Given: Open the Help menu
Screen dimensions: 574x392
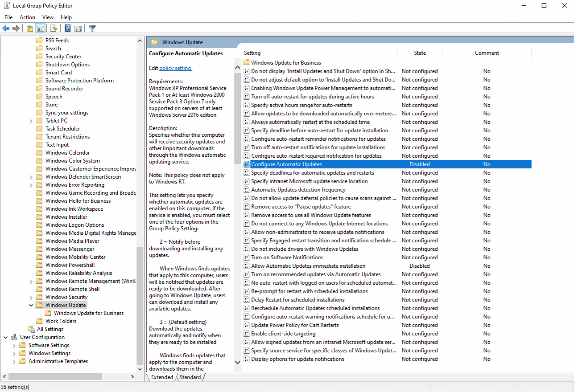Looking at the screenshot, I should click(66, 17).
